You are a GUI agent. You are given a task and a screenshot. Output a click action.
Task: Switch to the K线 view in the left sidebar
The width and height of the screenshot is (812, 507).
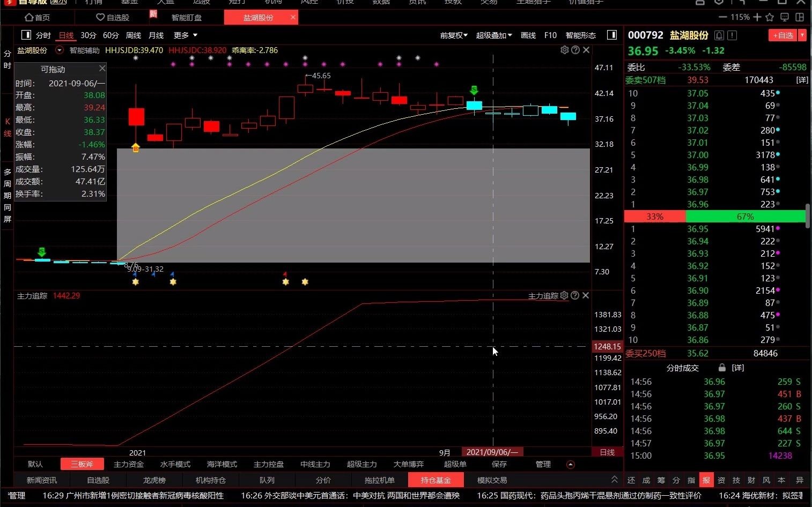(x=8, y=128)
